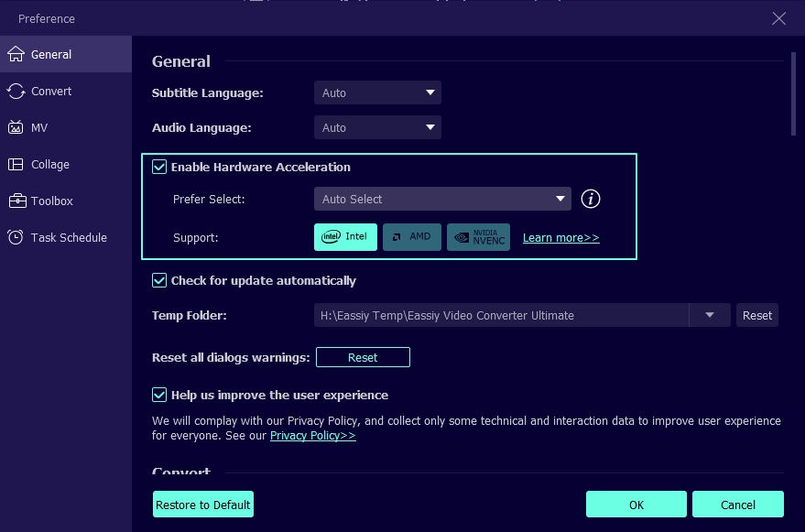This screenshot has height=532, width=805.
Task: Open the Privacy Policy>> link
Action: coord(313,436)
